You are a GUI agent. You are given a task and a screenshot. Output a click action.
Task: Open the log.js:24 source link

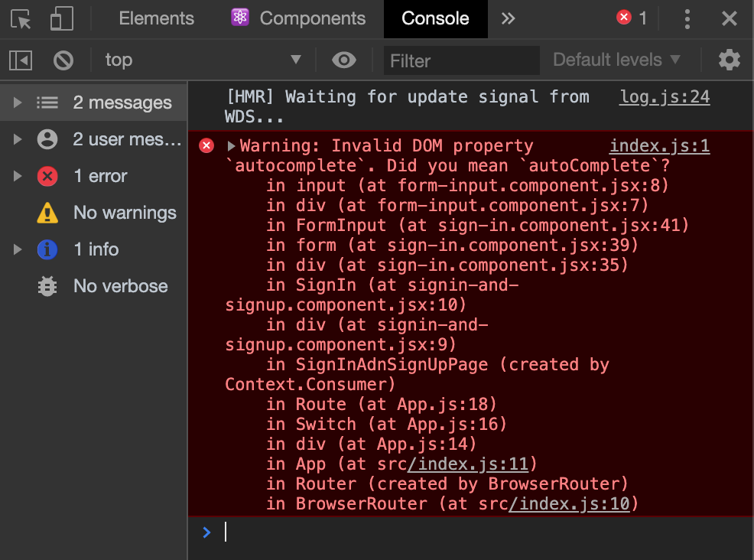[x=664, y=96]
